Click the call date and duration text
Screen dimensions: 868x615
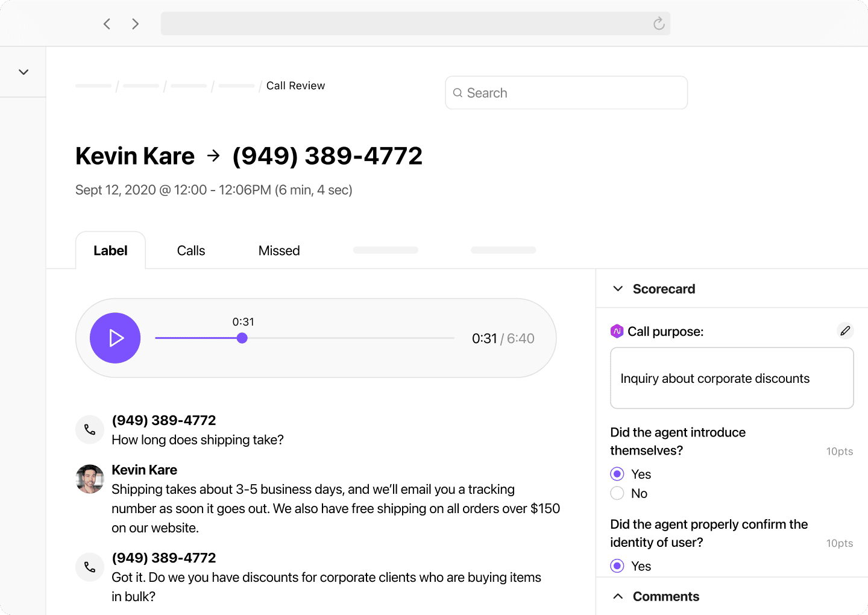(x=214, y=190)
